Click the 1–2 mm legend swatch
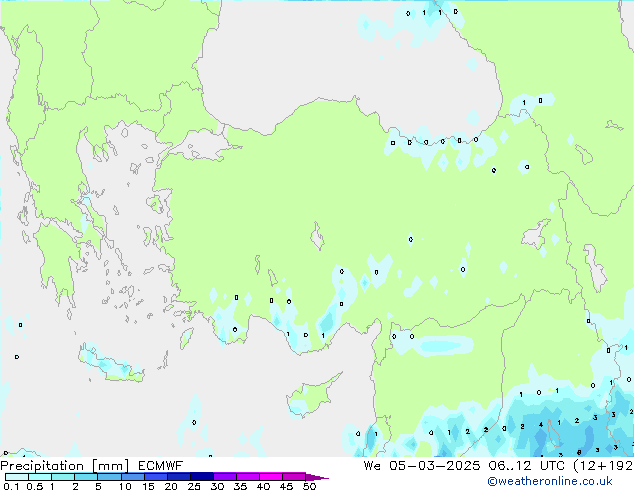 click(x=63, y=477)
